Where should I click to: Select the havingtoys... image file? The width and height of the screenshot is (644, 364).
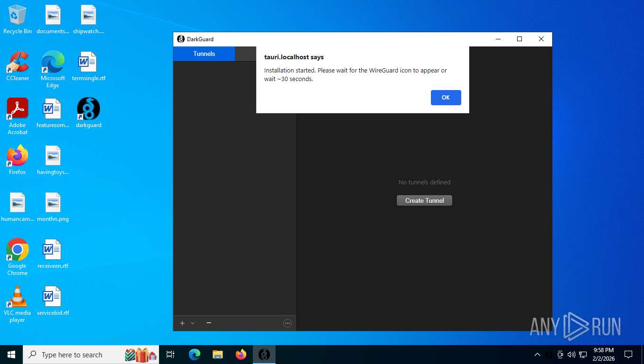(x=53, y=160)
